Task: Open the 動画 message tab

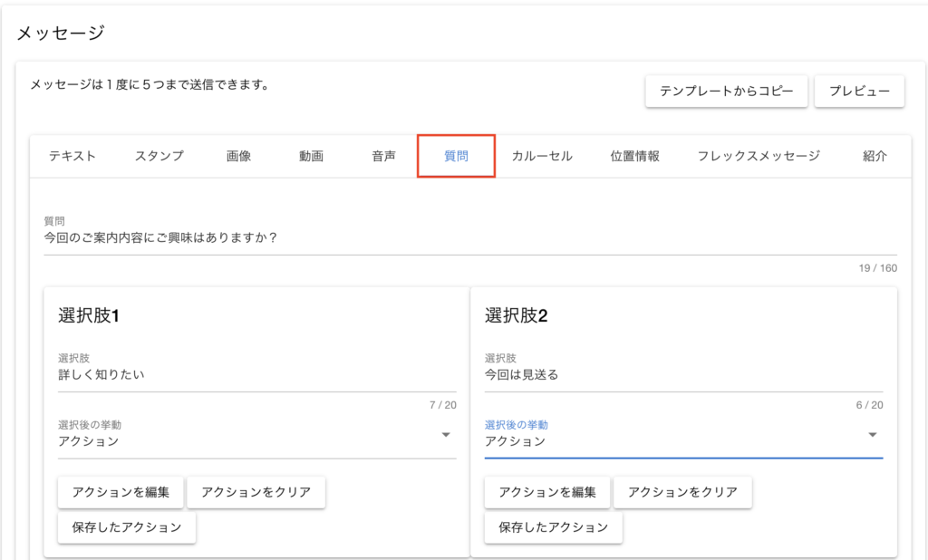Action: point(311,156)
